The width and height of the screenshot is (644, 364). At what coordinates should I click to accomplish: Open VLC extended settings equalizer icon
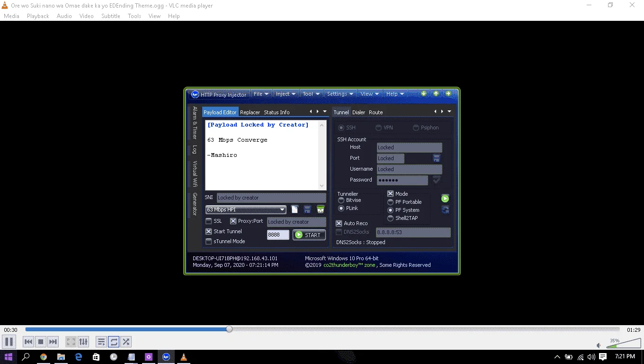point(83,341)
